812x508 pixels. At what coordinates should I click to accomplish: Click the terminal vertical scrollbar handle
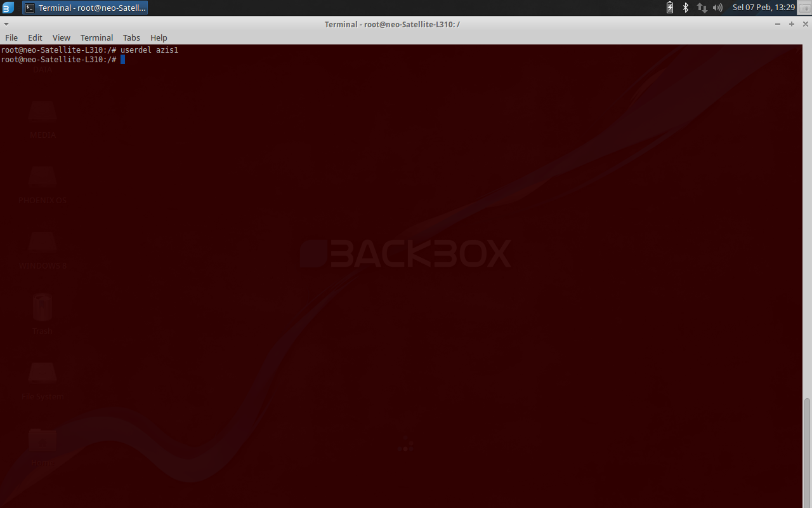(x=807, y=451)
